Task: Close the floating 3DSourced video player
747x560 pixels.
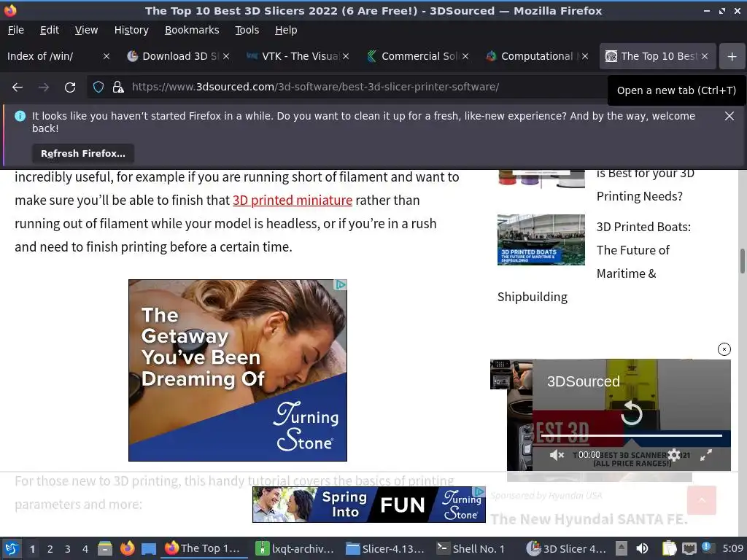Action: click(x=724, y=349)
